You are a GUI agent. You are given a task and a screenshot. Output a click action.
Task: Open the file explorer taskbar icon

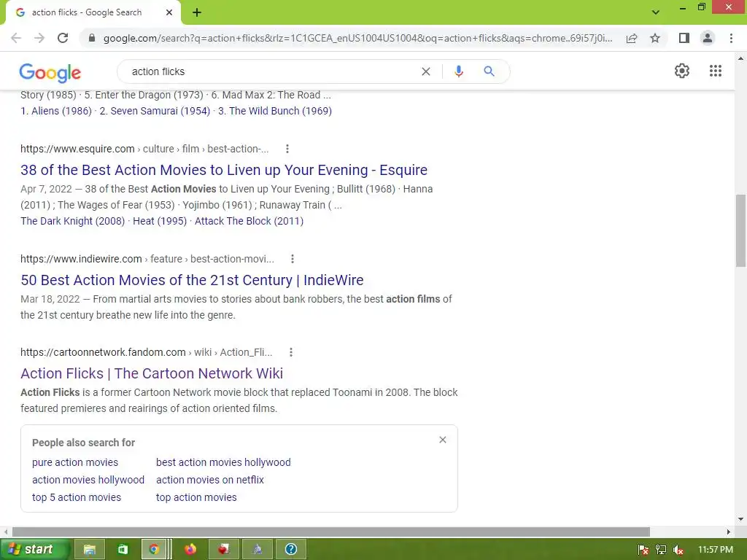pyautogui.click(x=89, y=549)
